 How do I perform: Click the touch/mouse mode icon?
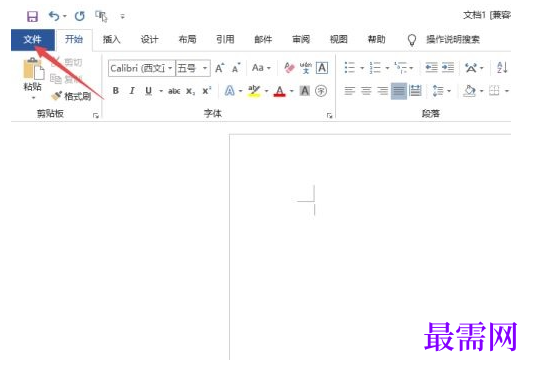(x=101, y=16)
